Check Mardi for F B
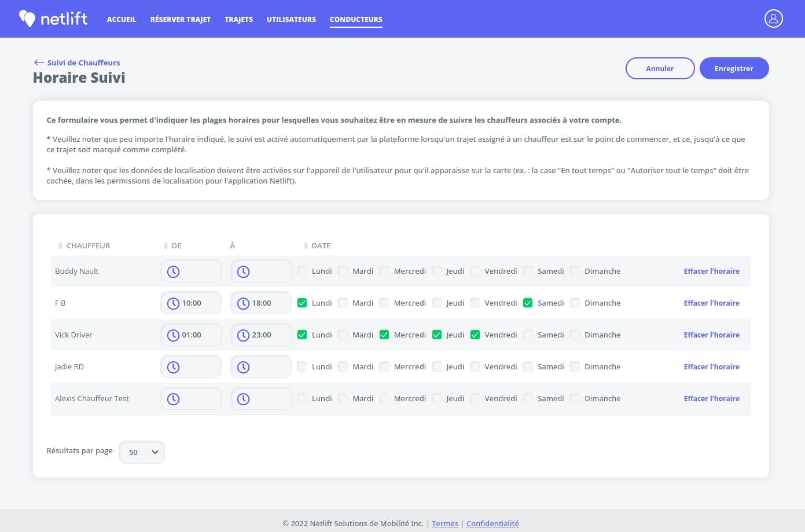 click(343, 303)
